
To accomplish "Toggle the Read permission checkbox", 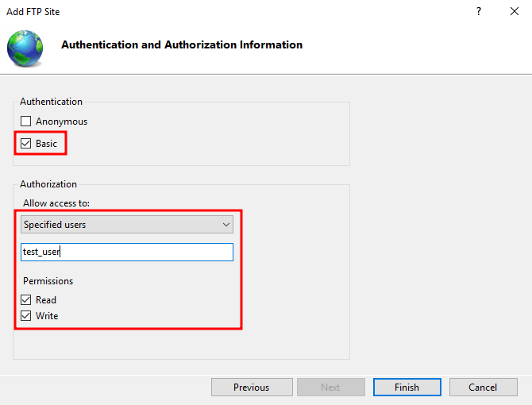I will pyautogui.click(x=25, y=300).
